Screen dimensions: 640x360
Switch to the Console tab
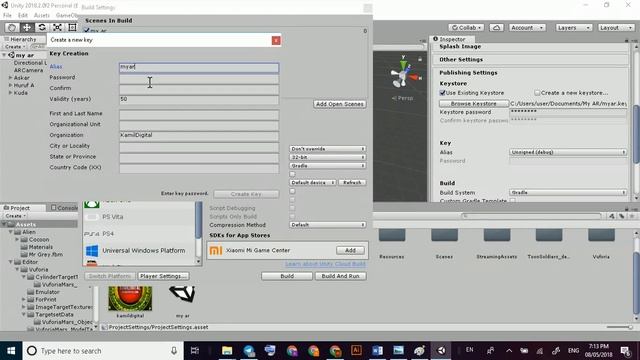pos(64,208)
